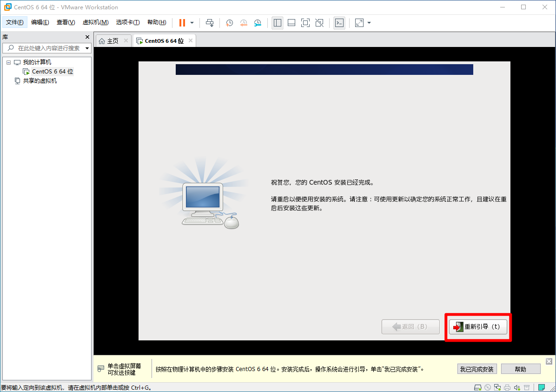Select CentOS 6 64 位 in library tree
This screenshot has width=556, height=392.
[x=53, y=72]
